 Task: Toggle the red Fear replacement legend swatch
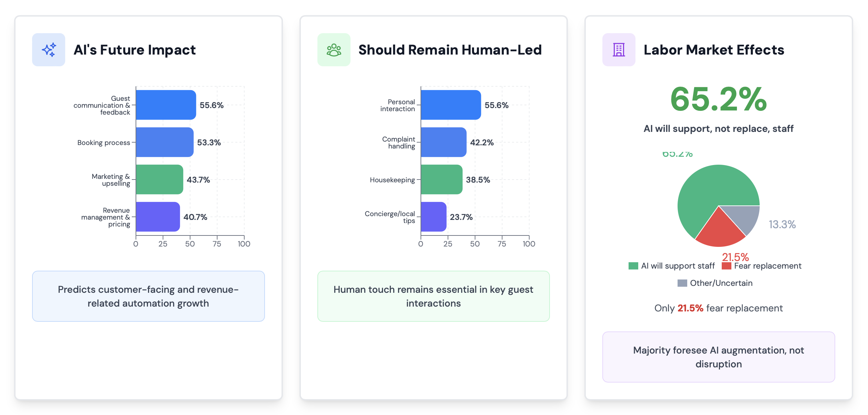727,266
